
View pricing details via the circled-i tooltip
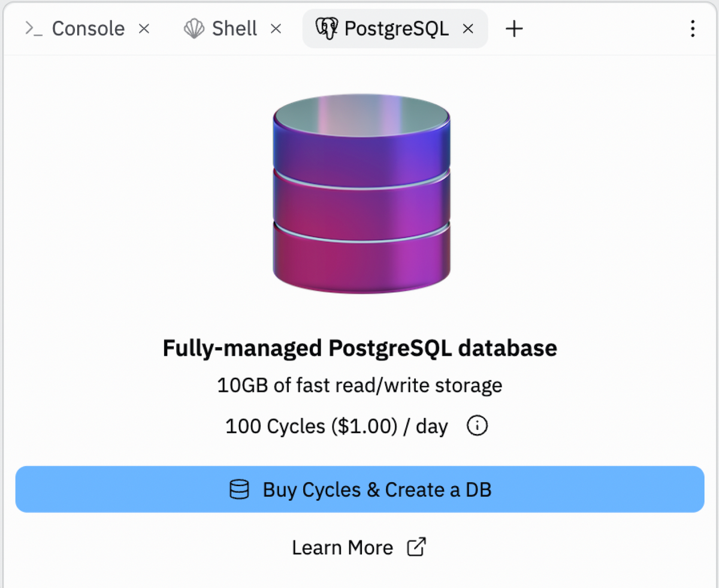476,426
